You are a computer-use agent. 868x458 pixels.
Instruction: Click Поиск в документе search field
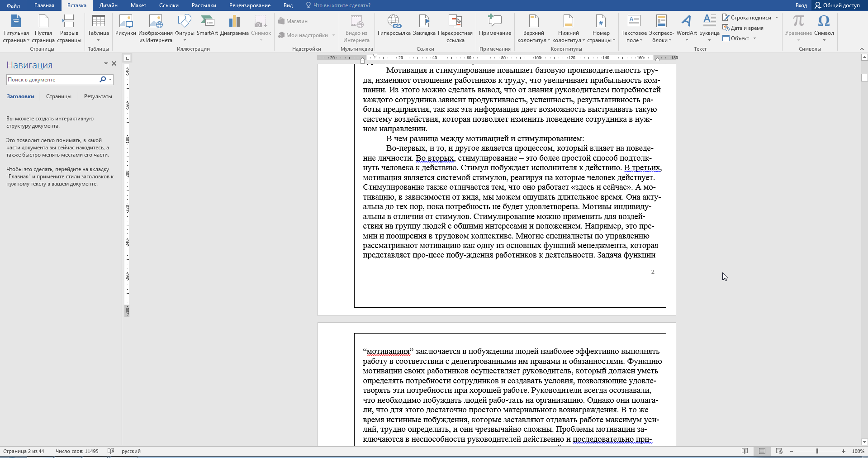pos(52,80)
